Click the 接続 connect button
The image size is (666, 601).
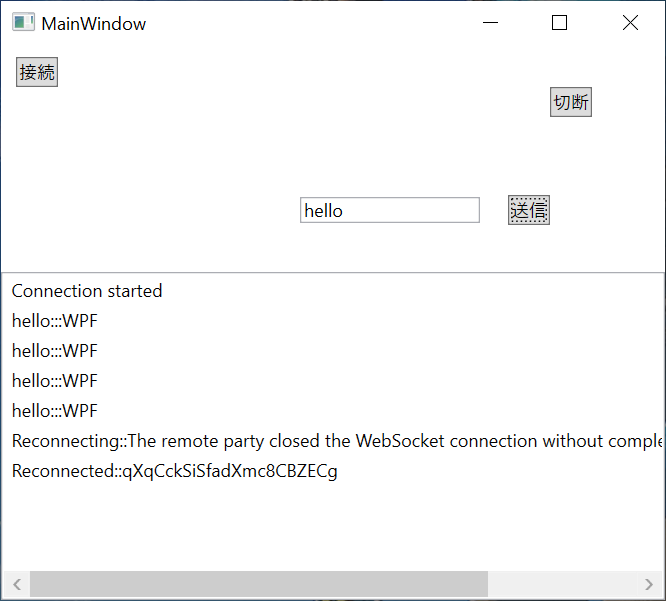37,72
